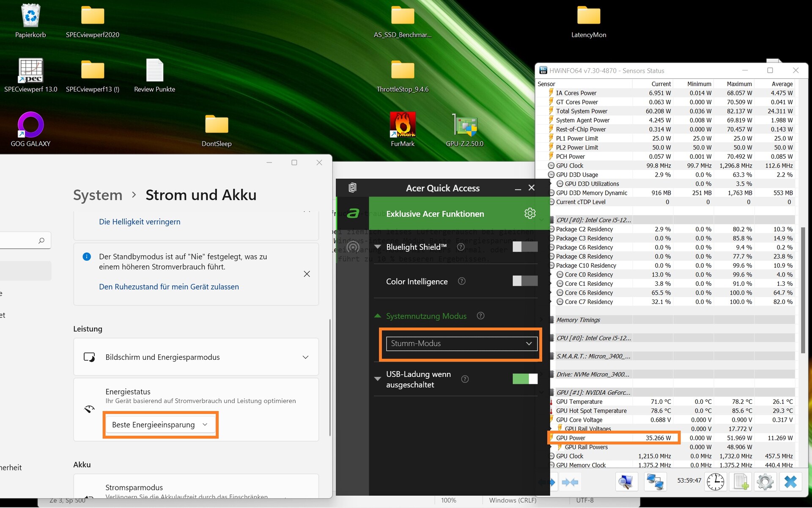
Task: Click HWiNFO sensor list scrollbar
Action: [x=803, y=290]
